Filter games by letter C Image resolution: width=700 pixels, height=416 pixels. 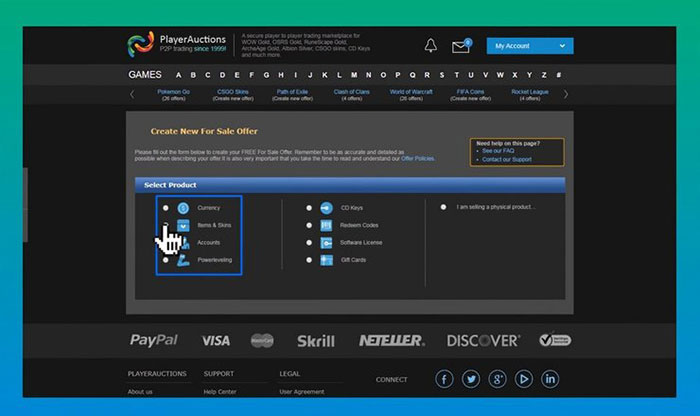coord(207,75)
